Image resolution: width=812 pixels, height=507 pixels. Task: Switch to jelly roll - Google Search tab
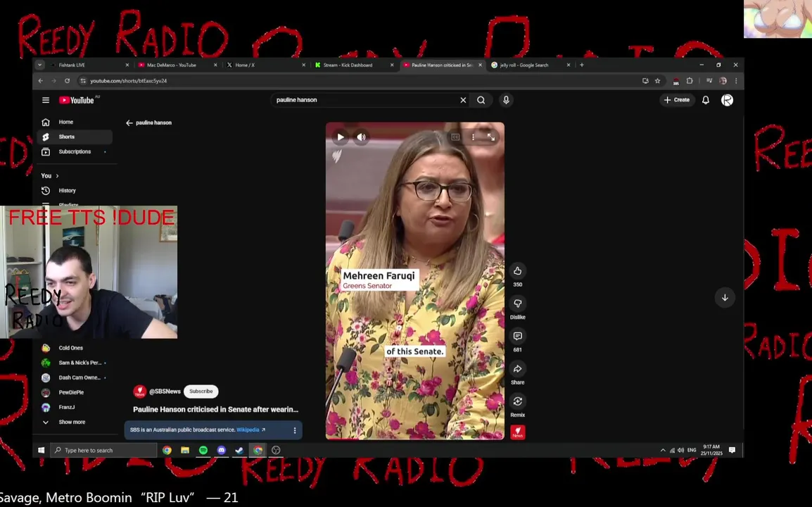click(x=531, y=65)
